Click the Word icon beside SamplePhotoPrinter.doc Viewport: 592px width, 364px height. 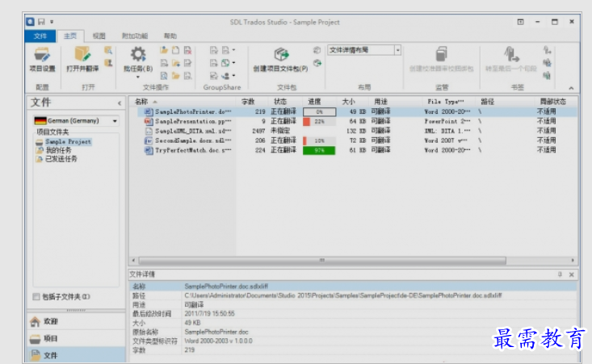(x=149, y=111)
